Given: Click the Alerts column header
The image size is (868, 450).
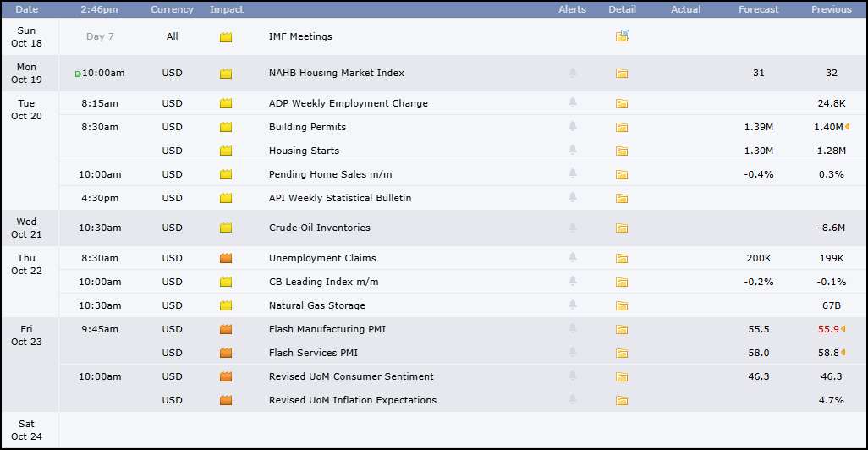Looking at the screenshot, I should (572, 9).
